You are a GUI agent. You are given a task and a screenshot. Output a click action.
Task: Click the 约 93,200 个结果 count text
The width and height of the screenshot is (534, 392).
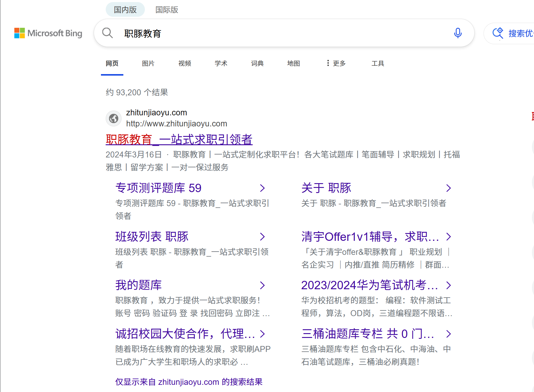pyautogui.click(x=137, y=92)
